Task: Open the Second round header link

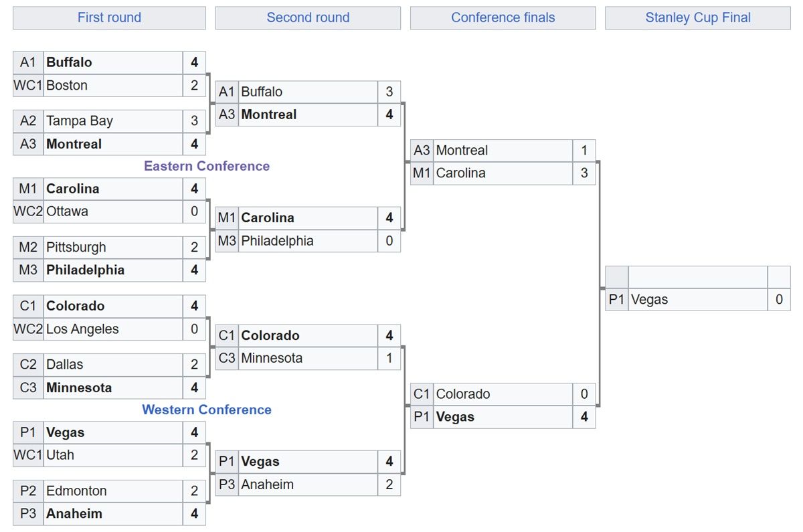Action: tap(308, 18)
